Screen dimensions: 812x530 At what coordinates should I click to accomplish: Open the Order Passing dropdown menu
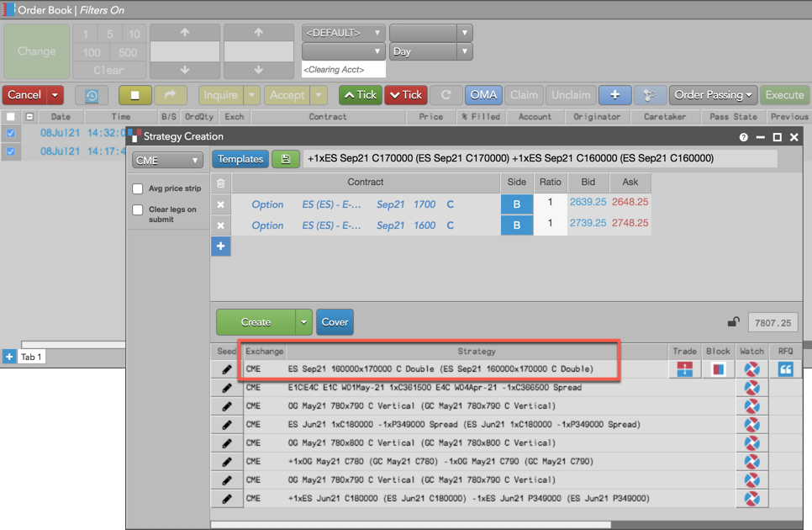pos(714,95)
